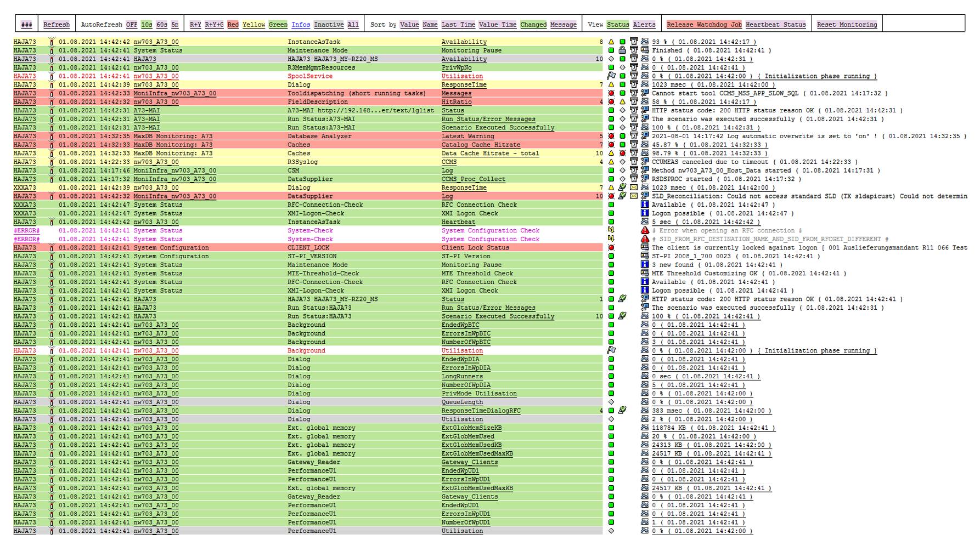Click grey diamond in QueueLength row
Viewport: 980px width, 551px height.
tap(611, 402)
